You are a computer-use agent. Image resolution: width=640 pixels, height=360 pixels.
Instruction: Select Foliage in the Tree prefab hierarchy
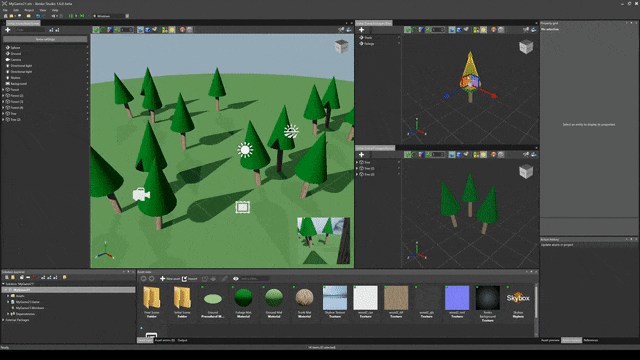click(x=369, y=44)
